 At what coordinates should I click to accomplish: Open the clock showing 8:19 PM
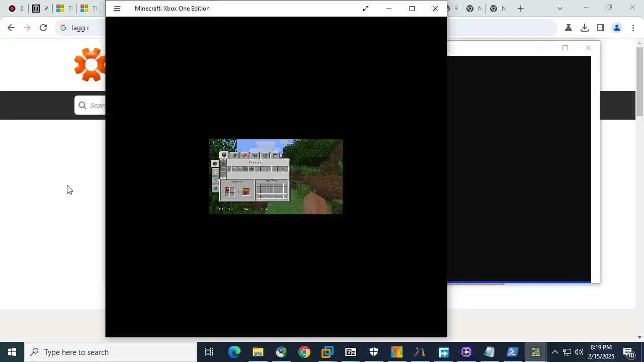click(602, 352)
